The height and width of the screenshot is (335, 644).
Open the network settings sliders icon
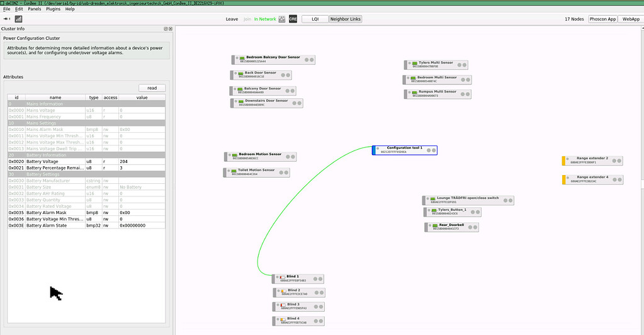(x=282, y=19)
